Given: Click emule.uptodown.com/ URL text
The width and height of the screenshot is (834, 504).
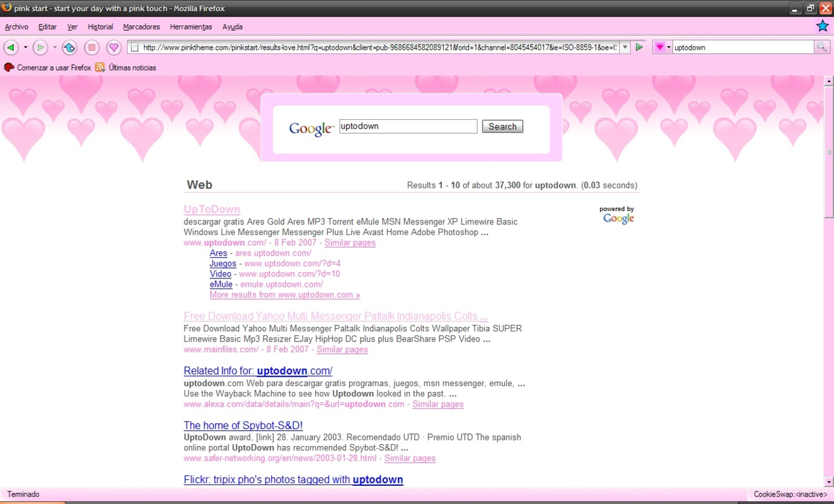Looking at the screenshot, I should [x=282, y=284].
